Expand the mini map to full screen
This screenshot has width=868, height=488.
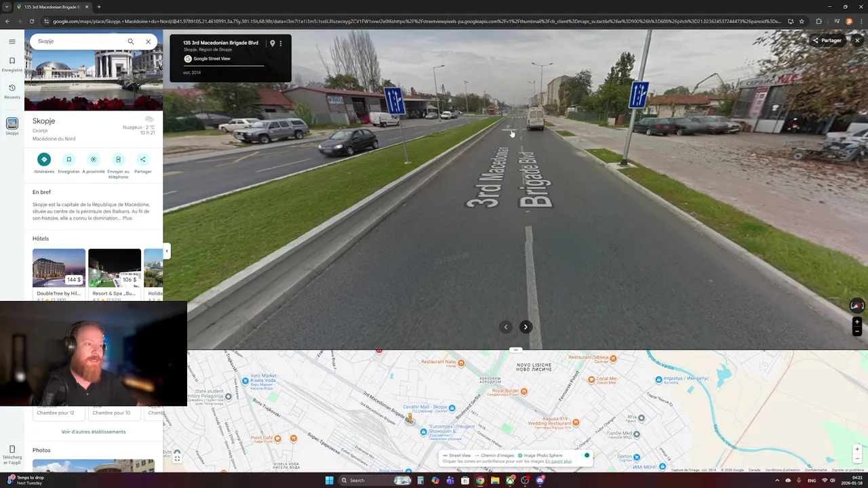pos(177,459)
